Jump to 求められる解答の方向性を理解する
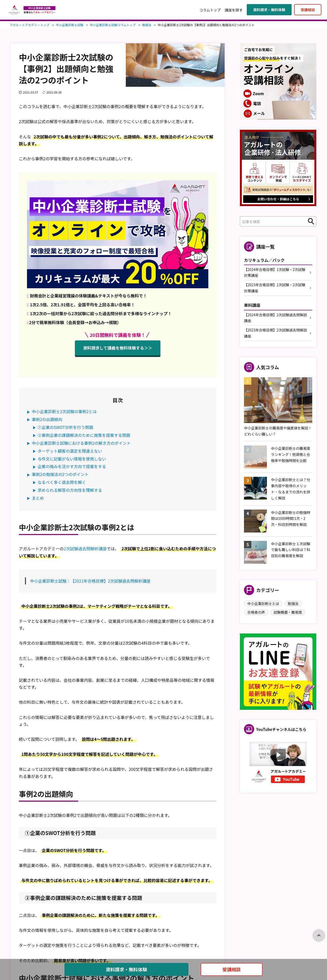 [70, 490]
